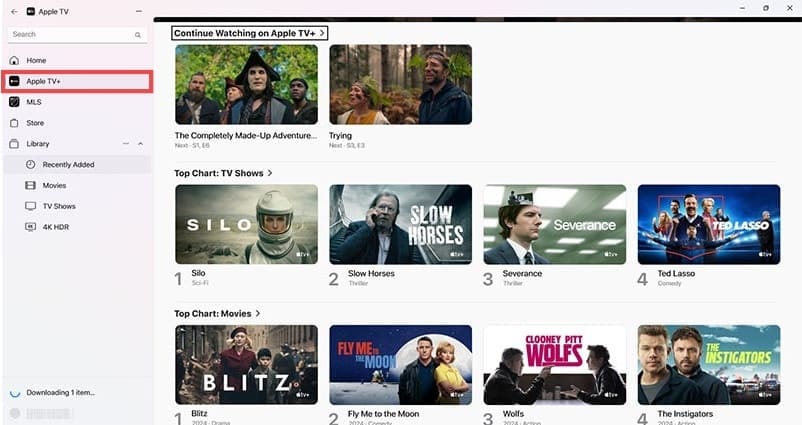The width and height of the screenshot is (802, 425).
Task: Click the Home house icon
Action: (14, 60)
